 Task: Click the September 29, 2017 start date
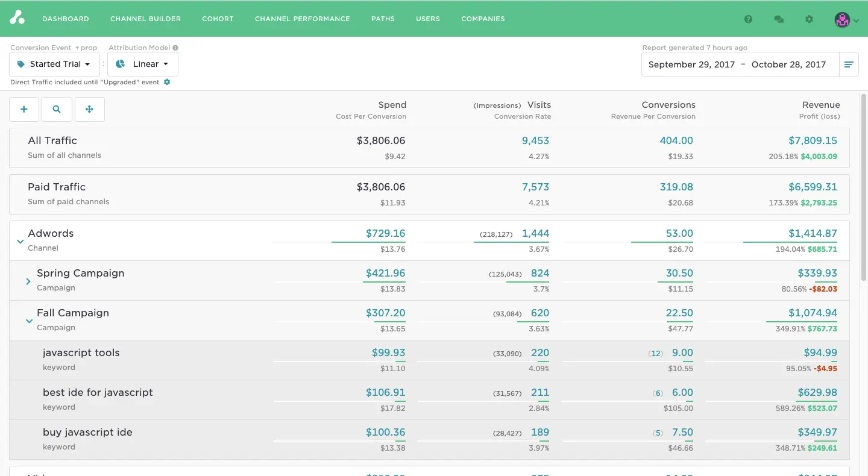coord(691,64)
